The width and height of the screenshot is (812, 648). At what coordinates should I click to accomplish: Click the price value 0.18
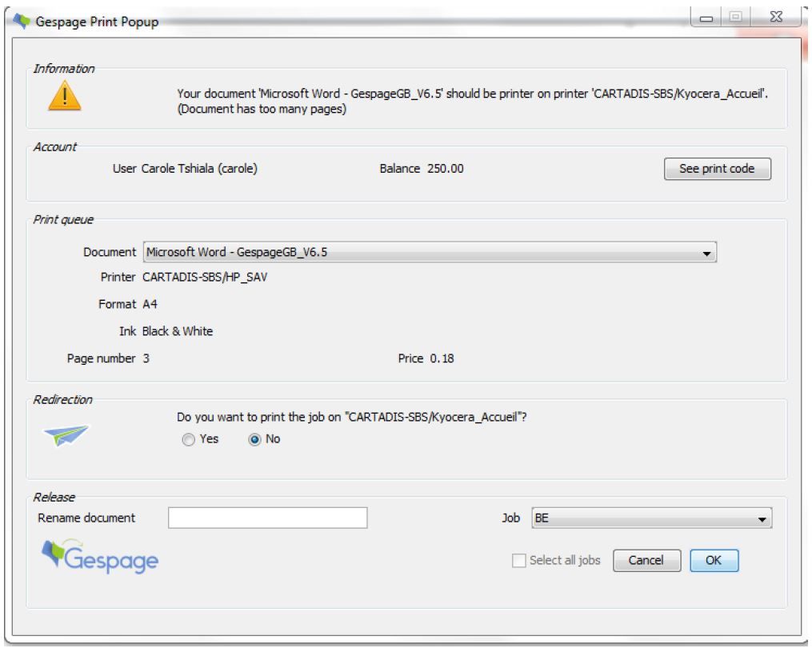pyautogui.click(x=442, y=358)
